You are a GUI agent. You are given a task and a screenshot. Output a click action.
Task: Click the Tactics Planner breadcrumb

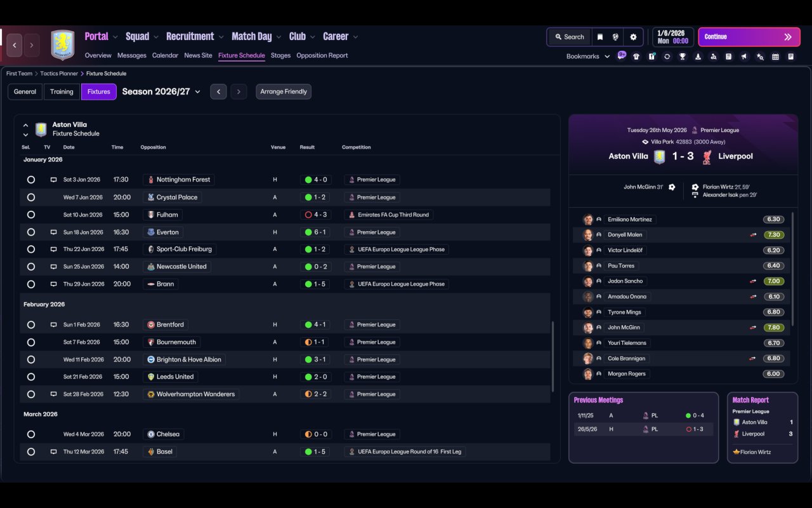pyautogui.click(x=59, y=74)
